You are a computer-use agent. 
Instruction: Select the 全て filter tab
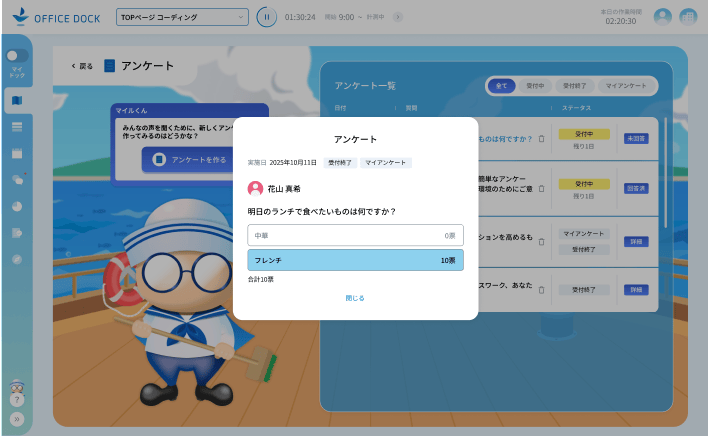501,86
